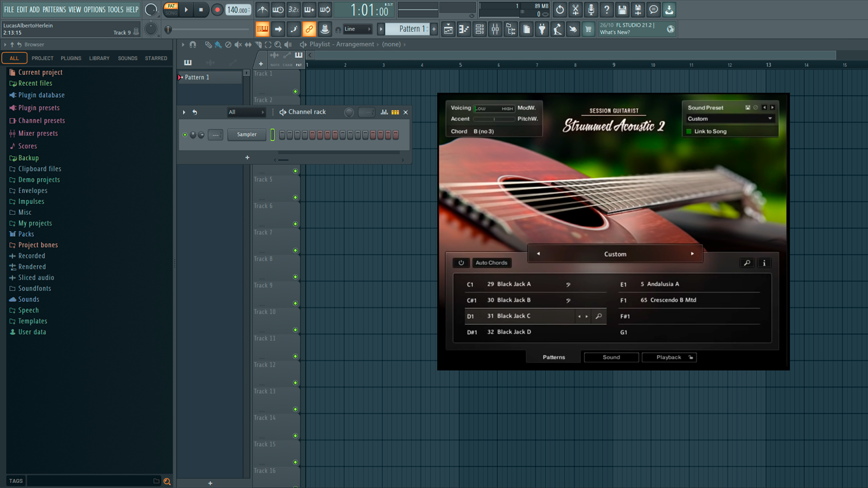Open the Sound Preset Custom dropdown
The height and width of the screenshot is (488, 868).
(x=730, y=119)
